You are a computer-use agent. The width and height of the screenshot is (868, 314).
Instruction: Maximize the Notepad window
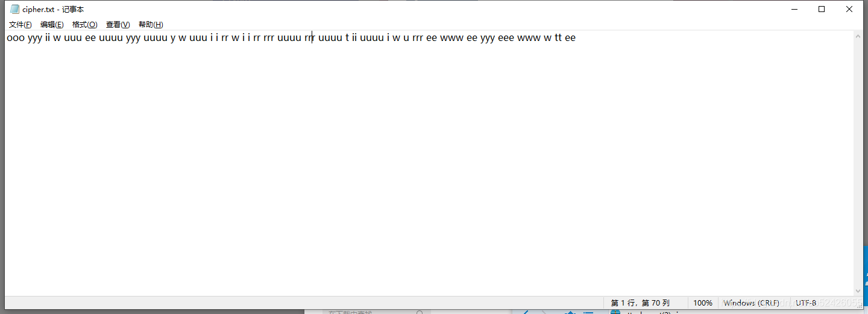822,9
